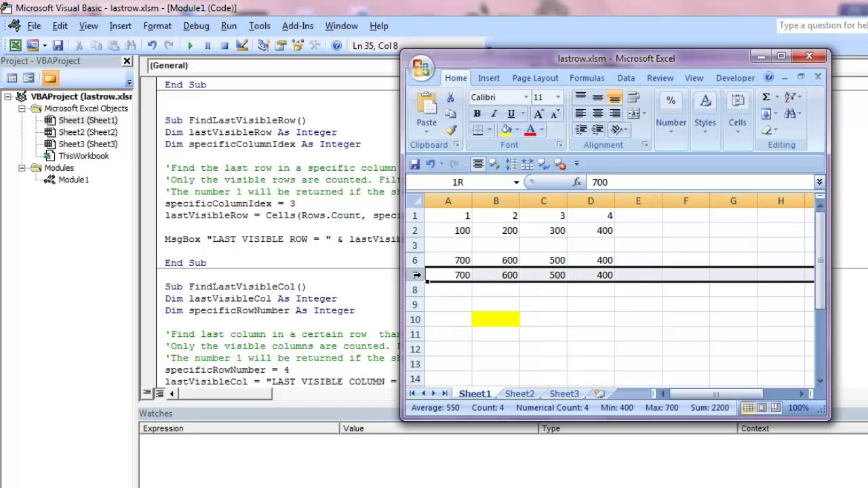Open Tools menu in Visual Basic editor

259,26
